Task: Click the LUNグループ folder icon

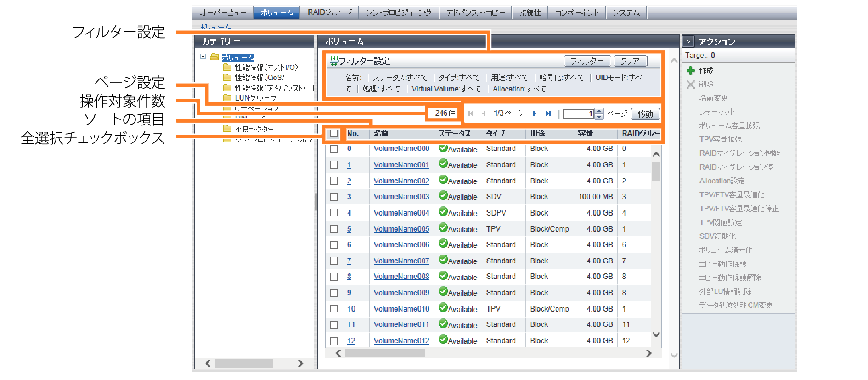Action: coord(227,97)
